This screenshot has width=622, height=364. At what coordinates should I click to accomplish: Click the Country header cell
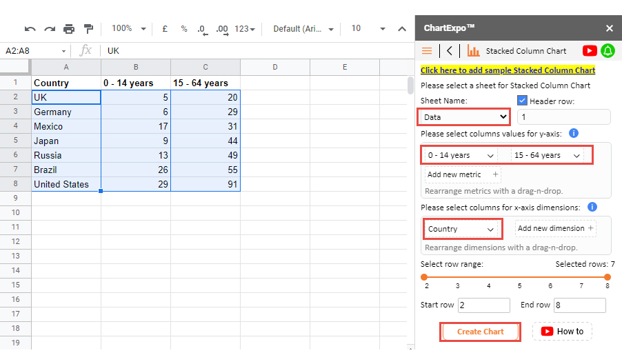pyautogui.click(x=66, y=83)
